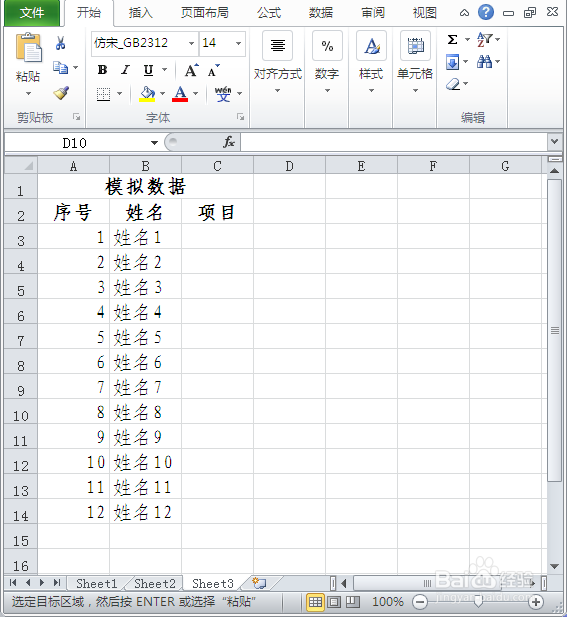
Task: Click the phonetic guide wén icon
Action: [x=223, y=94]
